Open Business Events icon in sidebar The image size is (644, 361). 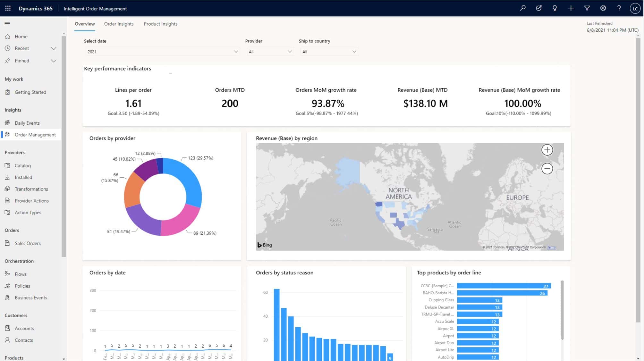[7, 297]
